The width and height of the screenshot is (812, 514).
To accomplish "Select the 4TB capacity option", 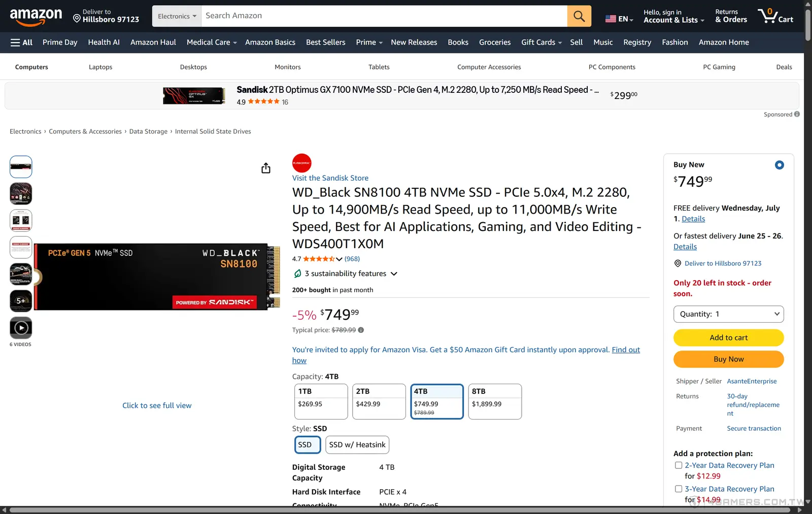I will click(437, 401).
